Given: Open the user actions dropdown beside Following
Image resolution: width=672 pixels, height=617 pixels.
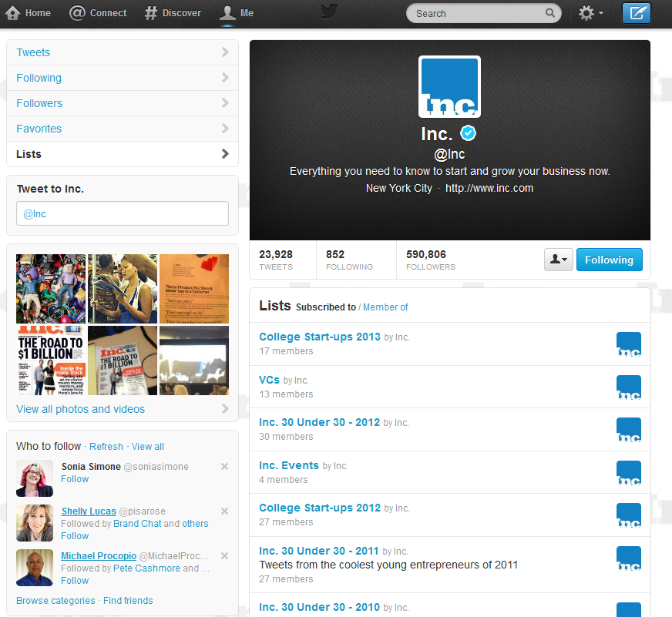Looking at the screenshot, I should pos(559,260).
